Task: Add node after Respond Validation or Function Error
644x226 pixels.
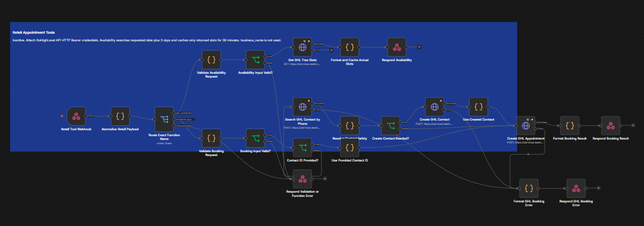Action: 325,179
